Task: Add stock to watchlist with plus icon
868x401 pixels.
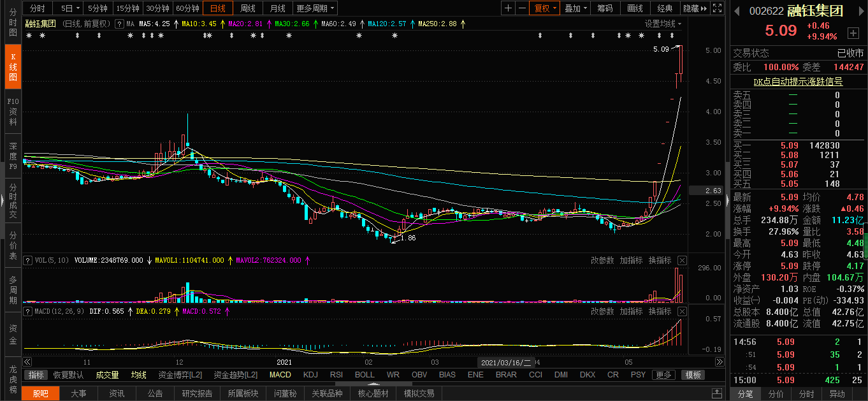Action: [853, 33]
